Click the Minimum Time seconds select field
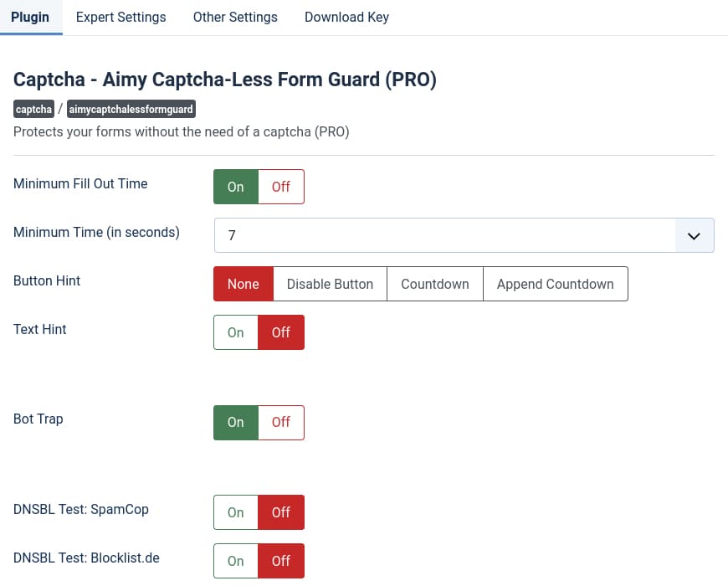The width and height of the screenshot is (728, 586). pos(443,236)
